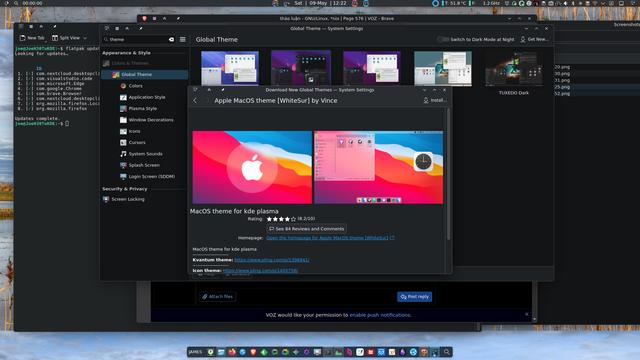Open the Konsole terminal dock icon

(x=328, y=352)
